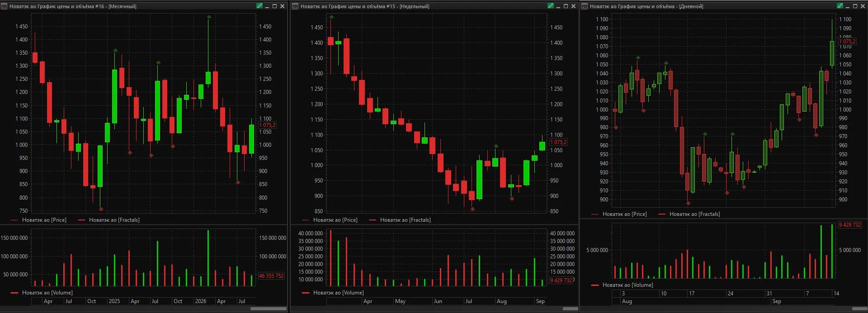This screenshot has width=868, height=313.
Task: Click the link icon in the Недельный chart window
Action: [551, 6]
